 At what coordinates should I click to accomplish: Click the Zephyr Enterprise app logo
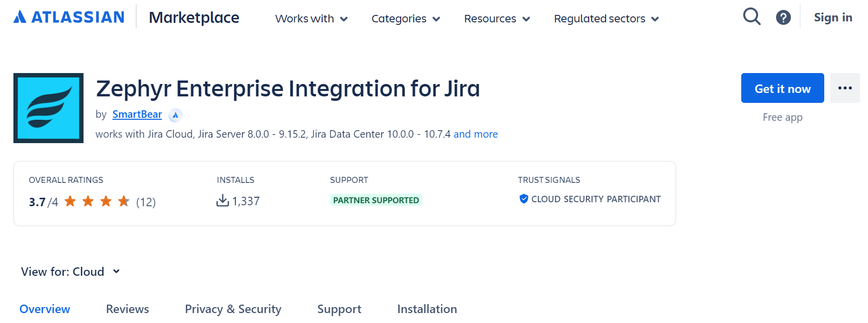[x=48, y=108]
